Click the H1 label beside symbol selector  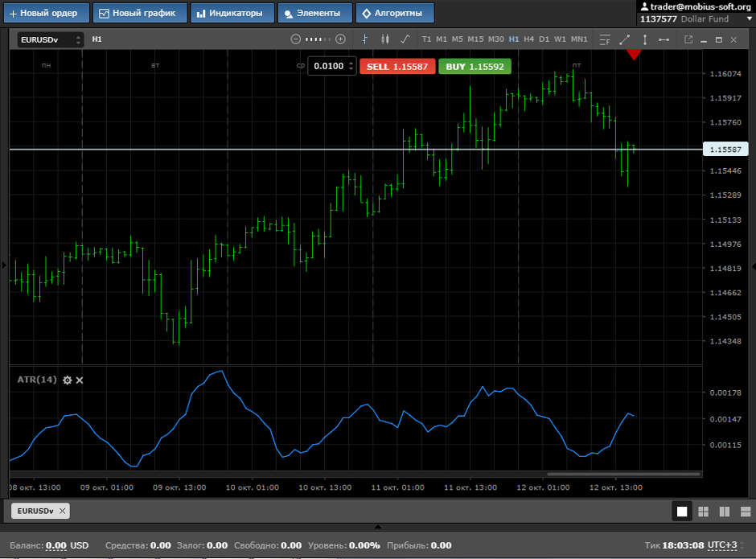97,39
